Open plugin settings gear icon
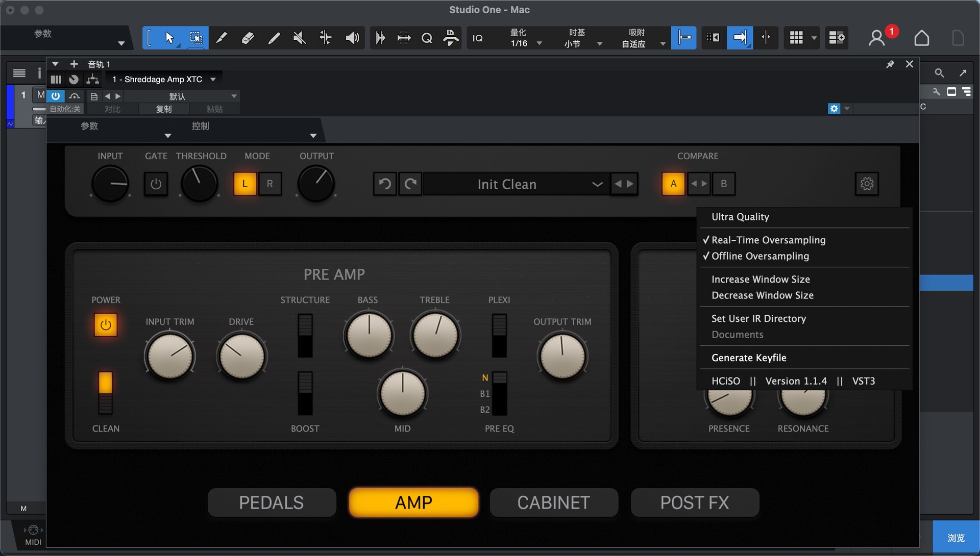The image size is (980, 556). 867,184
